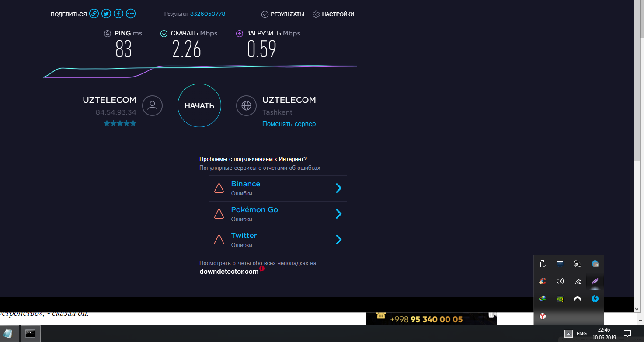The width and height of the screenshot is (644, 342).
Task: Share the result on Facebook
Action: [118, 14]
